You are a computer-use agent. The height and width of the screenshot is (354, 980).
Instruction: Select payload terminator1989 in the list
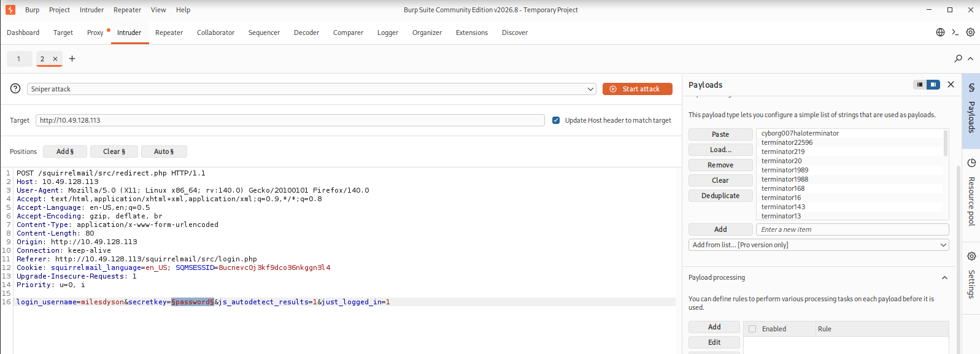785,170
